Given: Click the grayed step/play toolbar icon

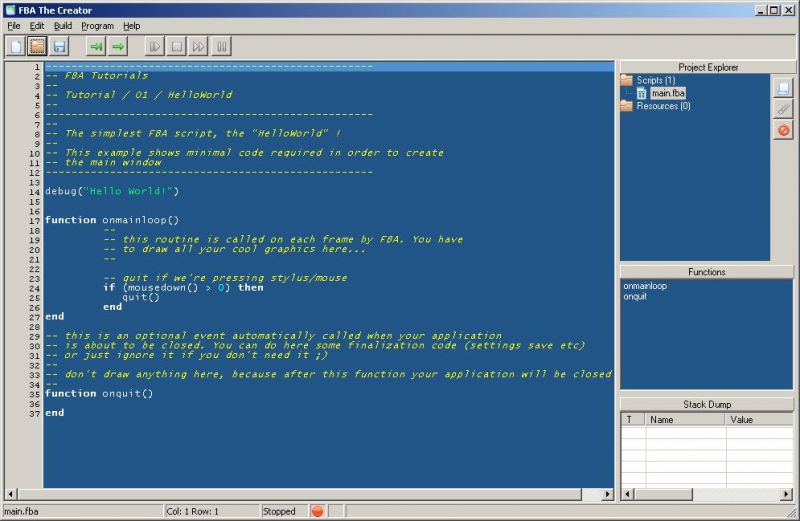Looking at the screenshot, I should [x=154, y=46].
